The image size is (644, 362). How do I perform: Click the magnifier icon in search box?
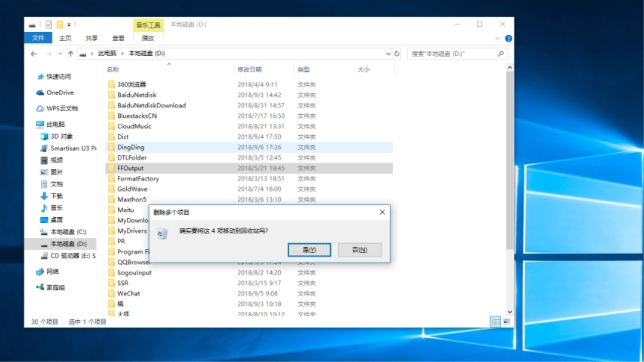click(x=501, y=53)
